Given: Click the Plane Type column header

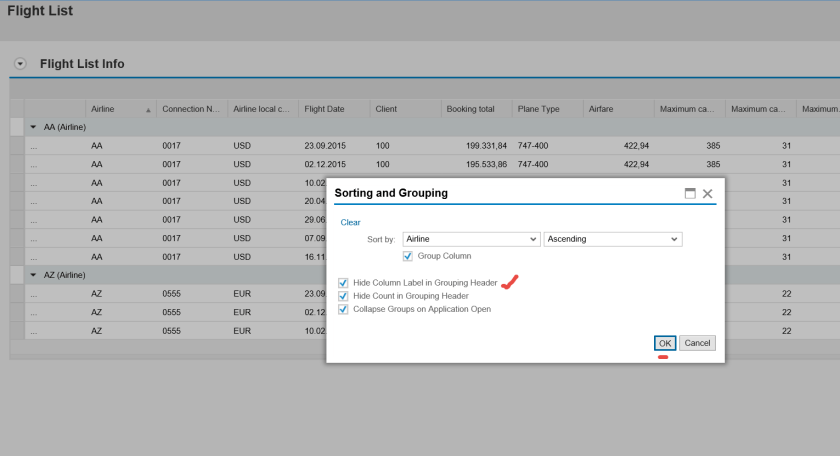Looking at the screenshot, I should click(538, 109).
